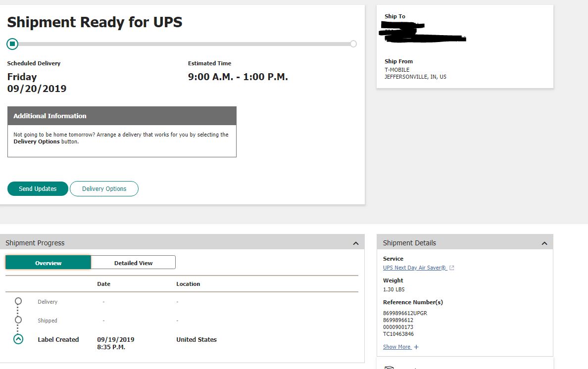Collapse the Shipment Progress panel
The image size is (588, 369).
pyautogui.click(x=355, y=243)
